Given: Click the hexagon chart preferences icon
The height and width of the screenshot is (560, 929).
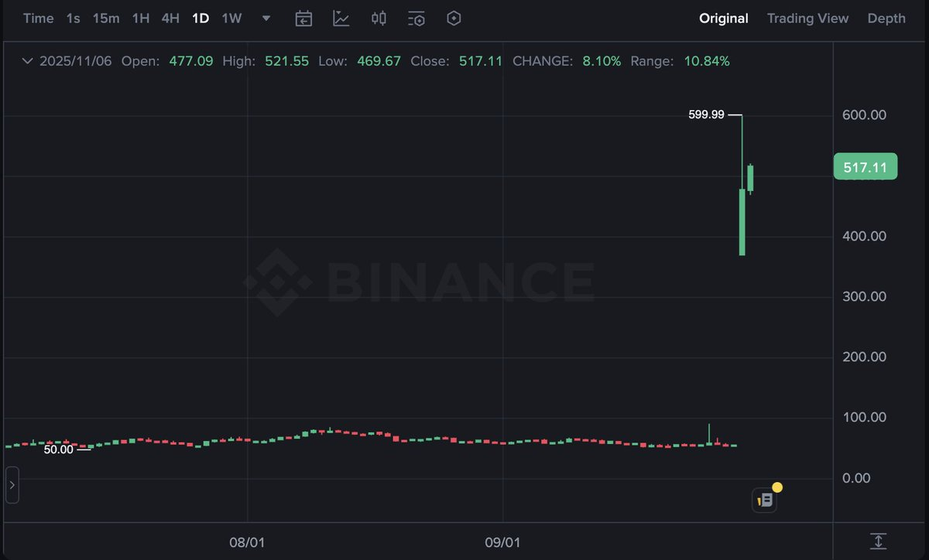Looking at the screenshot, I should click(x=454, y=19).
